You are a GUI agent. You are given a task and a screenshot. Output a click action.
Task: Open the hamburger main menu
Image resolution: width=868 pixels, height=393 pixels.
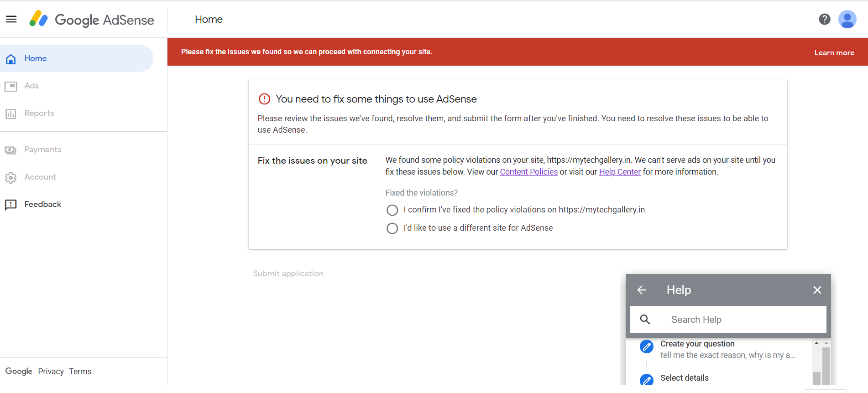point(11,19)
